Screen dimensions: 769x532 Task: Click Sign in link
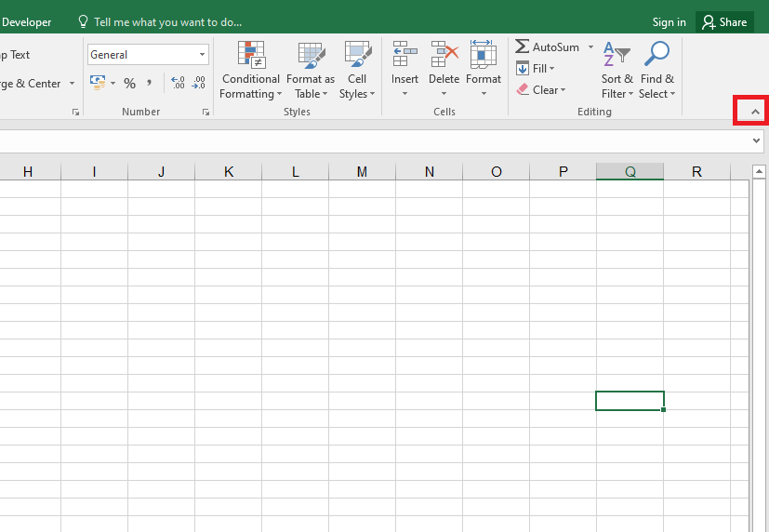(x=669, y=22)
